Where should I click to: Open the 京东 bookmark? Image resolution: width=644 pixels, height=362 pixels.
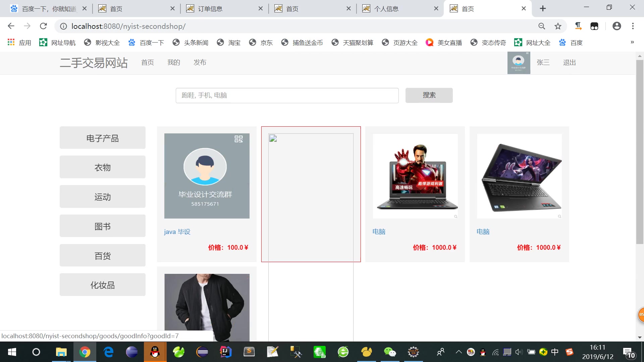click(x=261, y=43)
